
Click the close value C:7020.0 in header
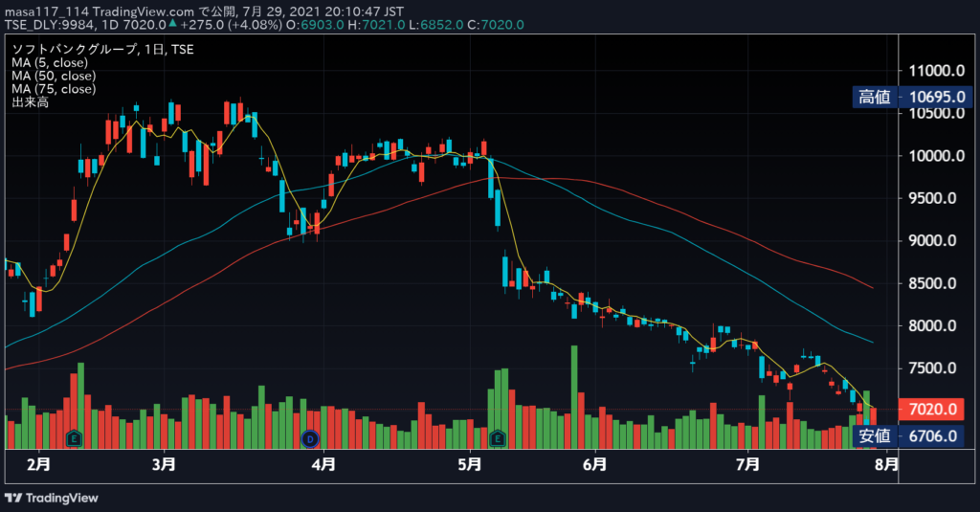click(496, 25)
